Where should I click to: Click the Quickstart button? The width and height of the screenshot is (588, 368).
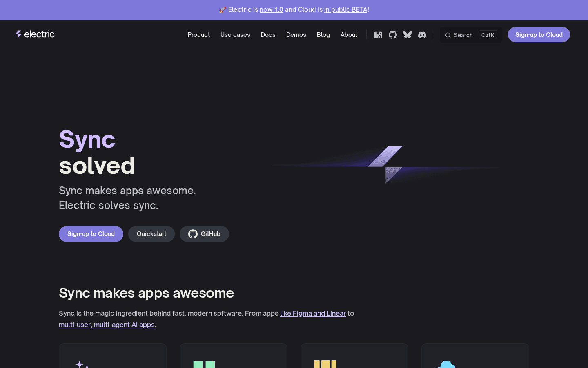coord(151,234)
